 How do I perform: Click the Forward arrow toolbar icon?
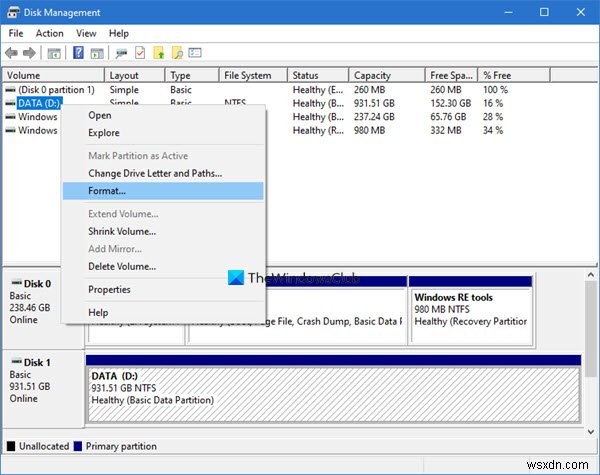click(x=29, y=53)
